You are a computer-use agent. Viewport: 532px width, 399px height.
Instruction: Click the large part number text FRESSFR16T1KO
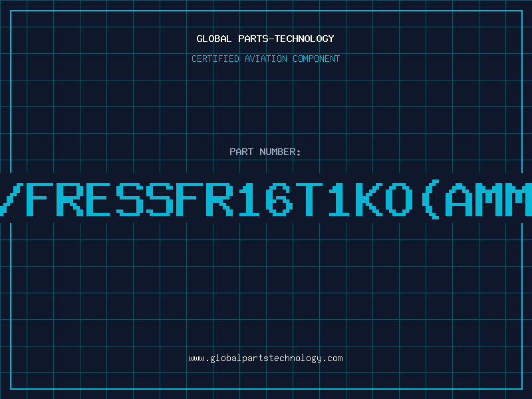(x=219, y=199)
